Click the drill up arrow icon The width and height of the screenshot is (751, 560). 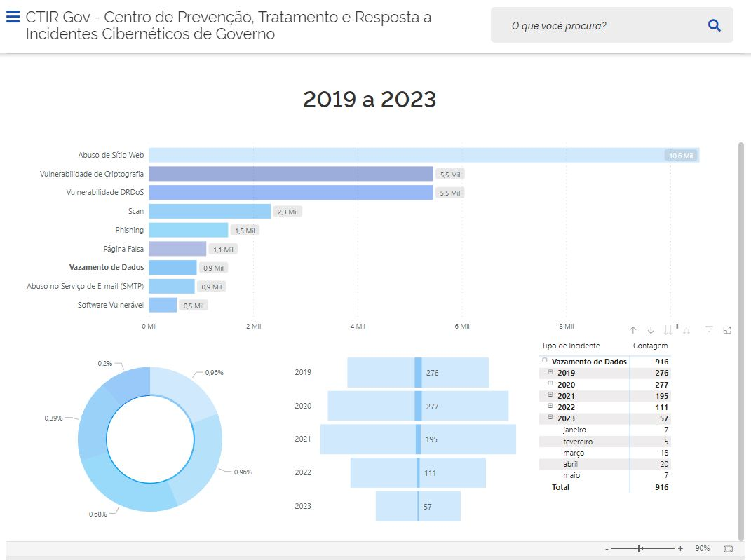632,330
